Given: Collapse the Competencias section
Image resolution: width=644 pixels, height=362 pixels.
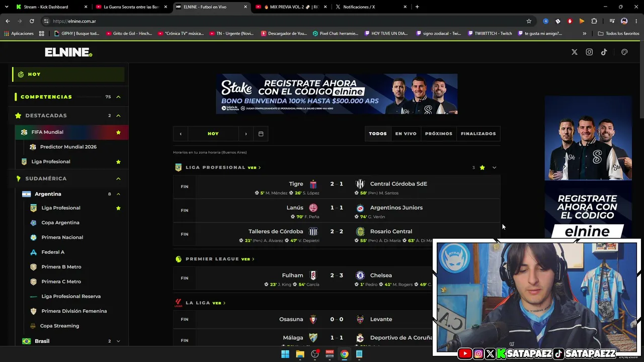Looking at the screenshot, I should point(118,97).
